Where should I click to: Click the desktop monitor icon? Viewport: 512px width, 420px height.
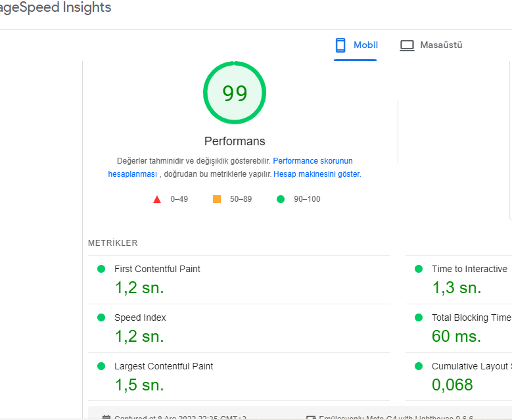407,45
